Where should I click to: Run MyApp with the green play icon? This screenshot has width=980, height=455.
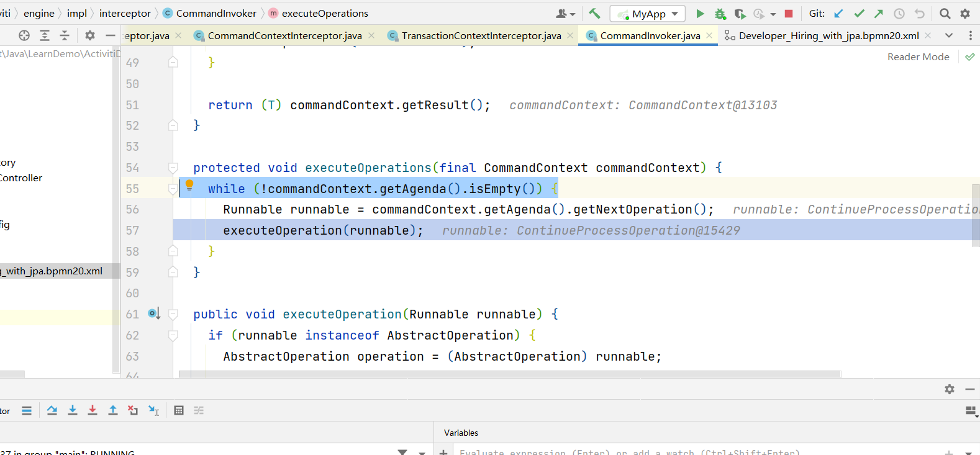tap(700, 14)
